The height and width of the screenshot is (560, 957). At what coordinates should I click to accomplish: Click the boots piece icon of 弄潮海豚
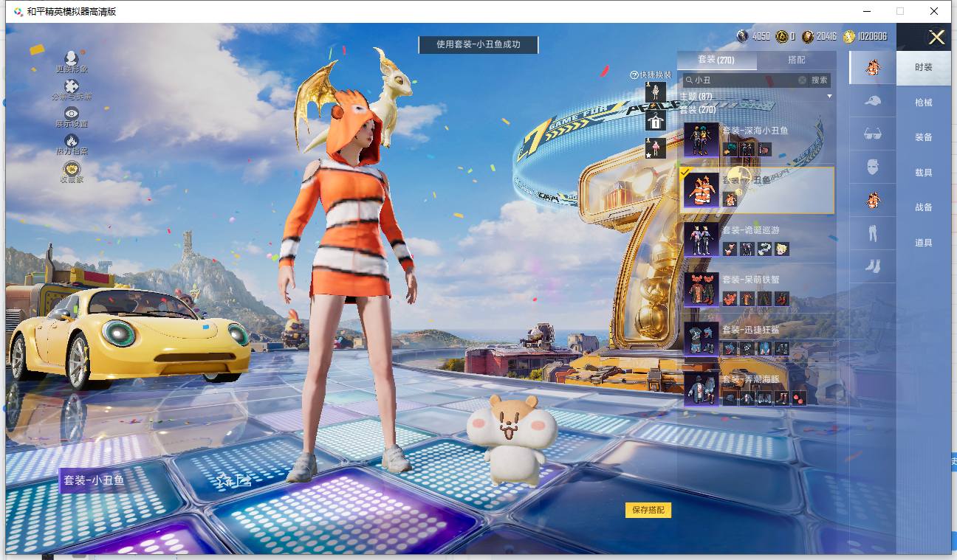point(782,398)
